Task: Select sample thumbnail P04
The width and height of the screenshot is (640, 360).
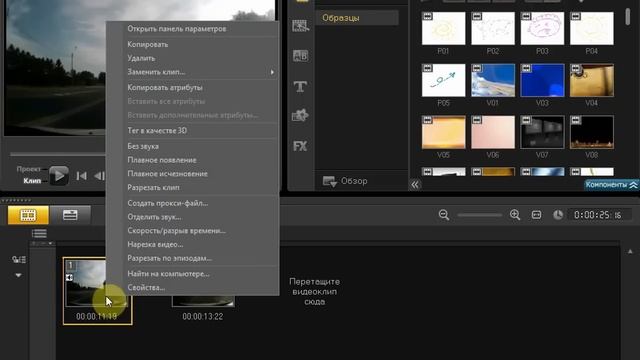Action: click(x=591, y=28)
